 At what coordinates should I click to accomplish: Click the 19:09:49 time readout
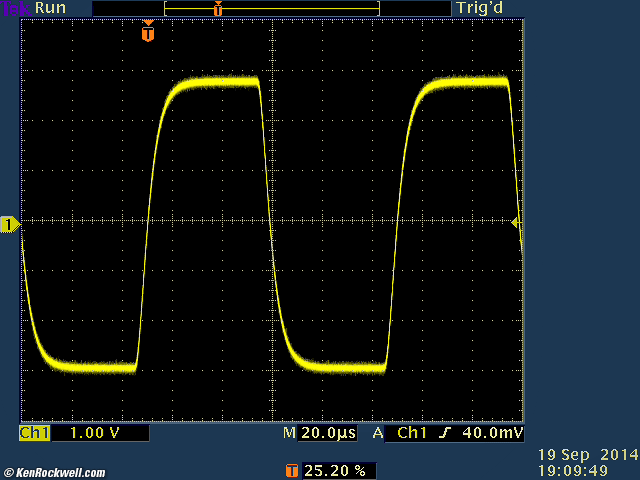pyautogui.click(x=573, y=471)
